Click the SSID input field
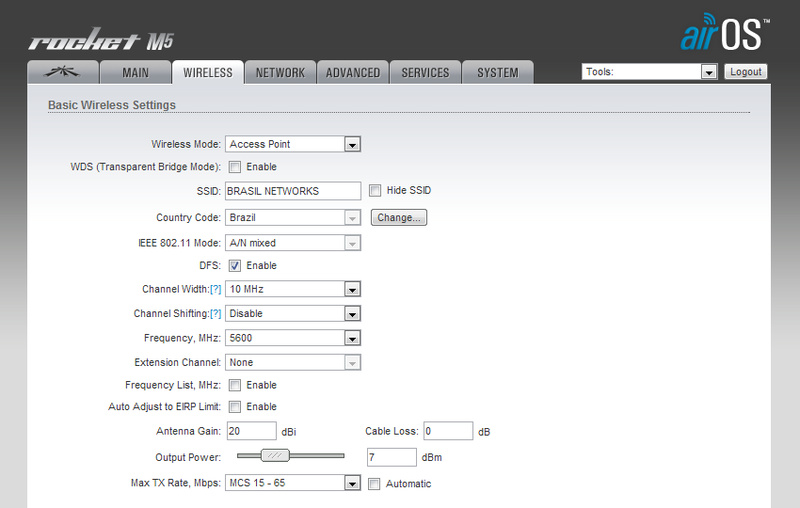 click(x=293, y=191)
